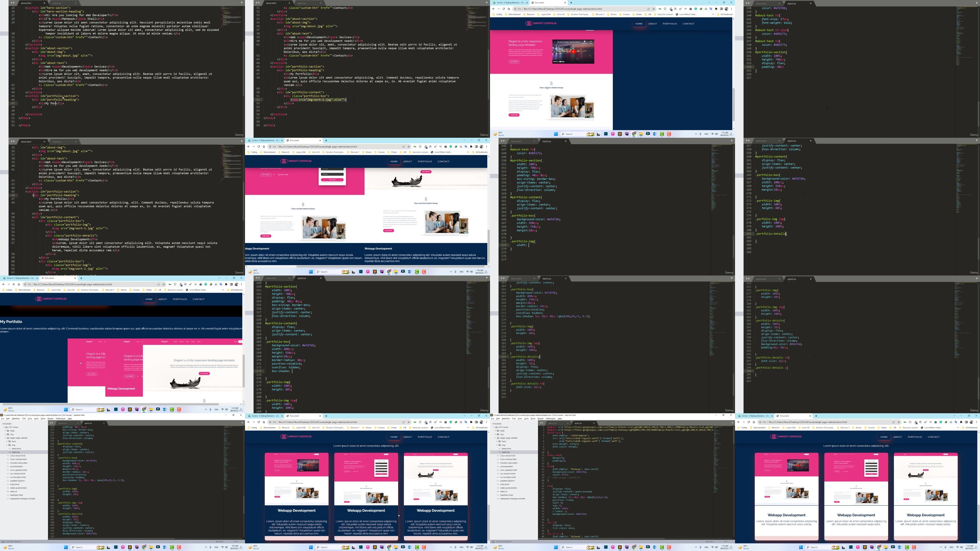Click CONTACT nav link in 1:52 AM browser
Screen dimensions: 980x551
click(x=443, y=437)
